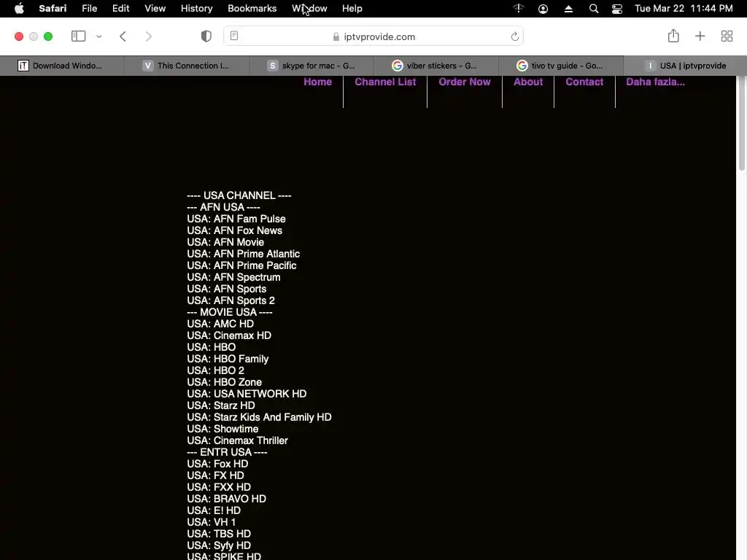The height and width of the screenshot is (560, 747).
Task: Switch to the tivo tv guide tab
Action: [x=561, y=66]
